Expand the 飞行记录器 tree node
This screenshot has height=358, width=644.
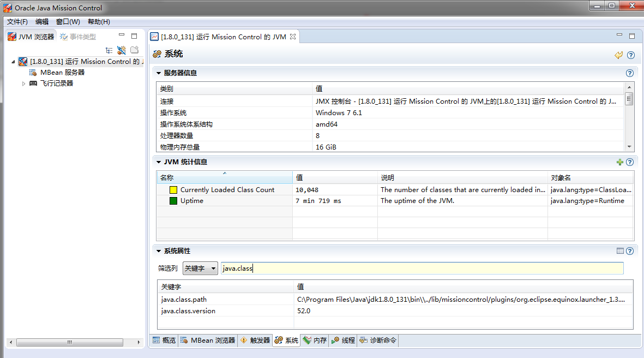click(23, 83)
